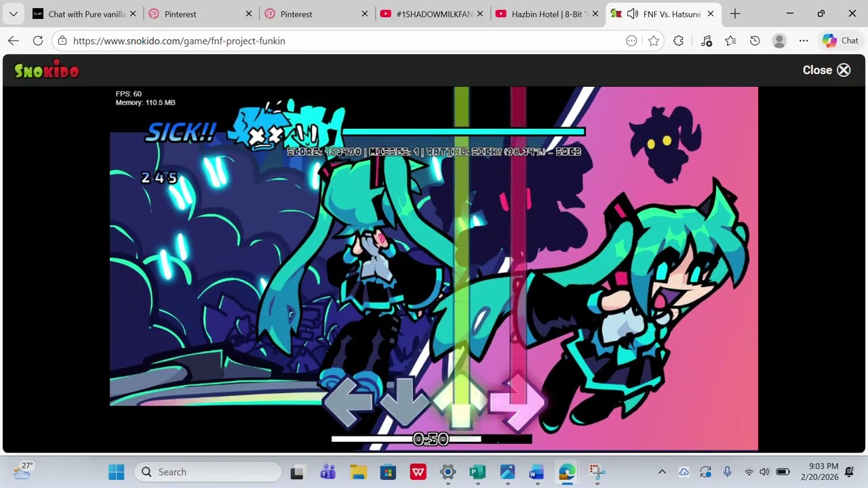Click the FPS: 60 counter text
The image size is (868, 488).
(x=129, y=94)
